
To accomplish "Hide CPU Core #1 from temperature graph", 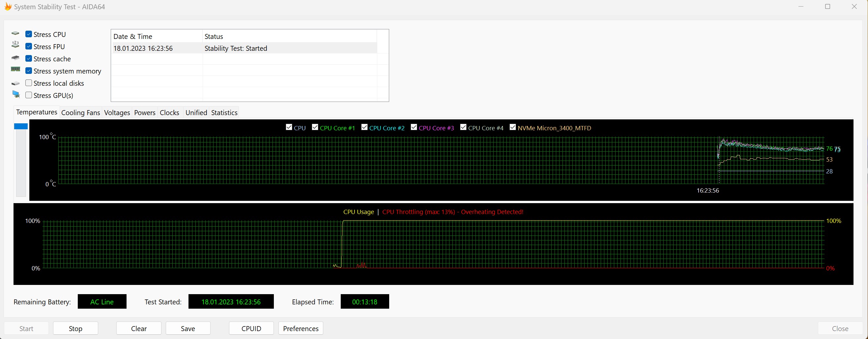I will [x=315, y=127].
